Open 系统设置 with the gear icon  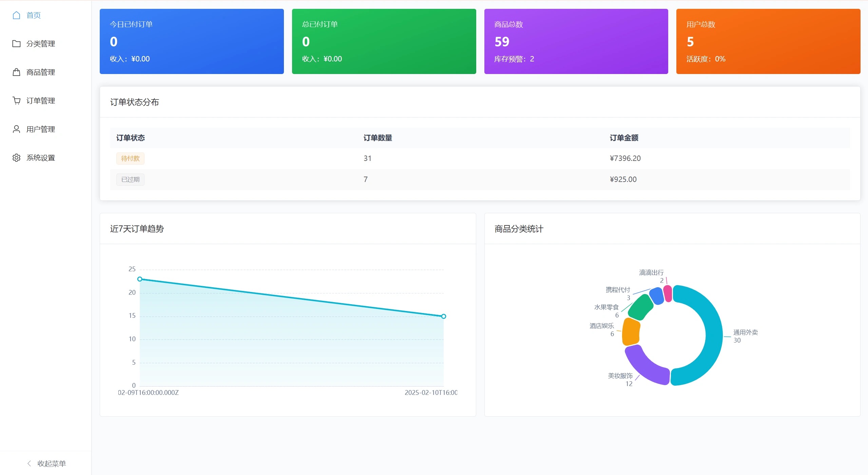16,158
